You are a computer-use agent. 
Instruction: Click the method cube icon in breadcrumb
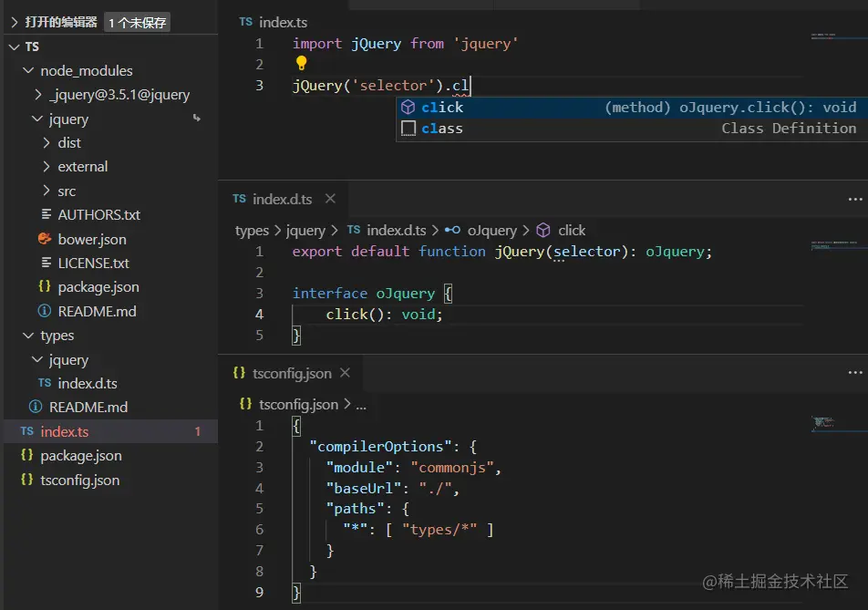tap(543, 230)
